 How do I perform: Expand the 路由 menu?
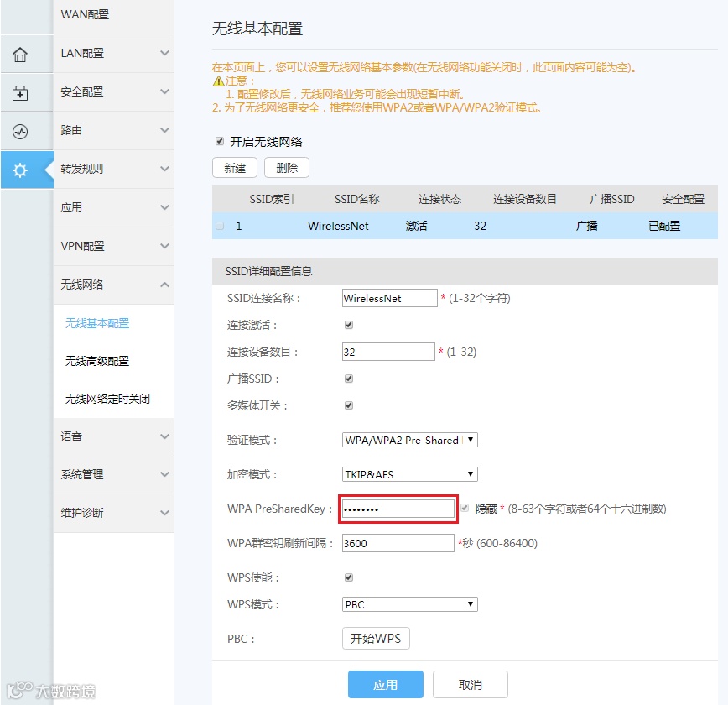(x=114, y=131)
